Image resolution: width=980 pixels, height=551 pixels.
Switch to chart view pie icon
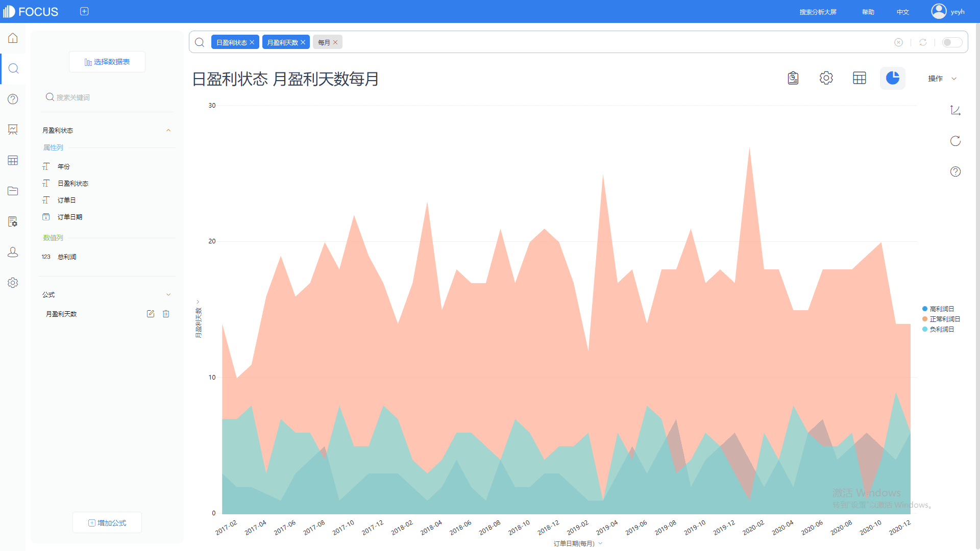(x=893, y=78)
